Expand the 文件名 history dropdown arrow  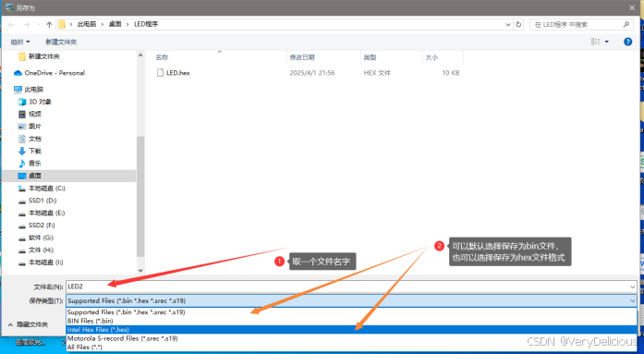click(x=632, y=287)
